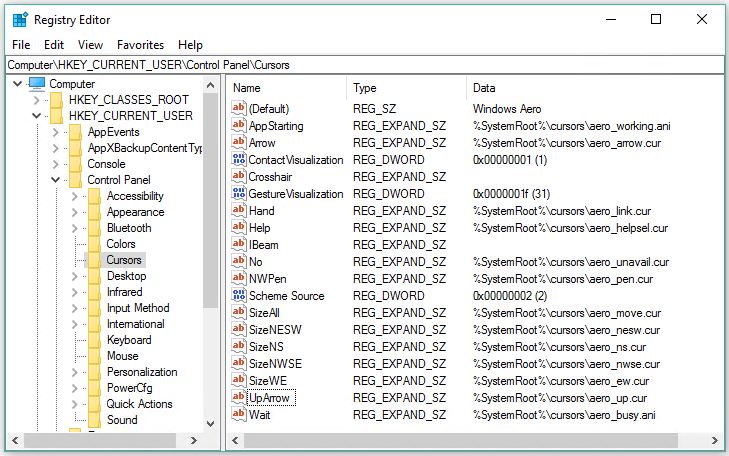Click the string icon beside UpArrow
Viewport: 729px width, 456px height.
[239, 397]
